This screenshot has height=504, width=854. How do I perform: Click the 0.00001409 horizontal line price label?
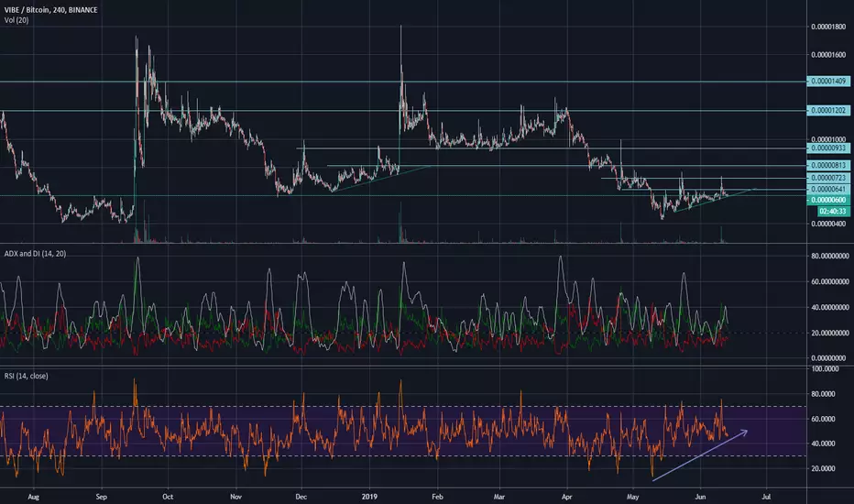828,82
